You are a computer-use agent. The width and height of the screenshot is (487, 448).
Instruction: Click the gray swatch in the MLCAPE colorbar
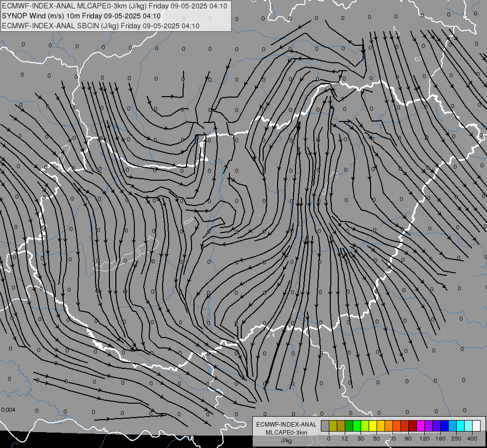point(325,426)
